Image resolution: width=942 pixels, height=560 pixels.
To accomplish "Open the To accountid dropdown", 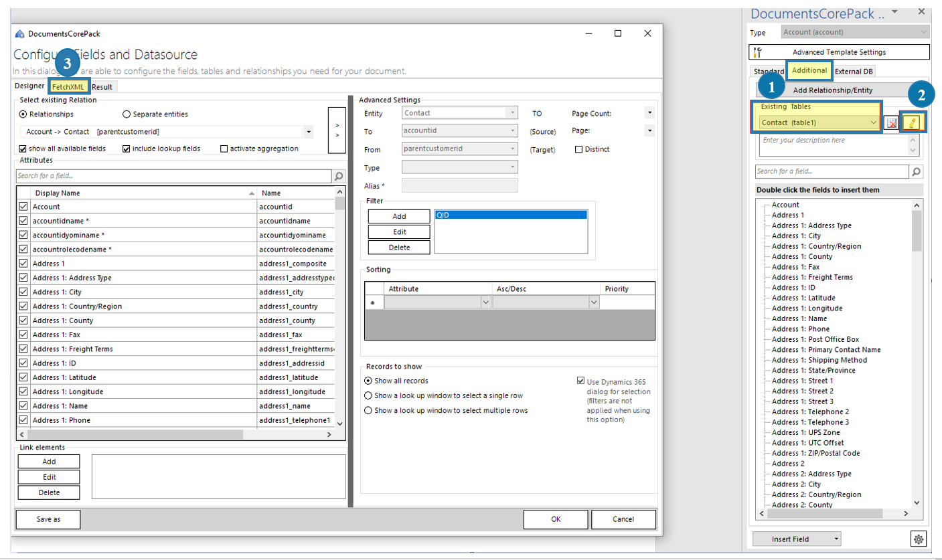I will pos(512,131).
